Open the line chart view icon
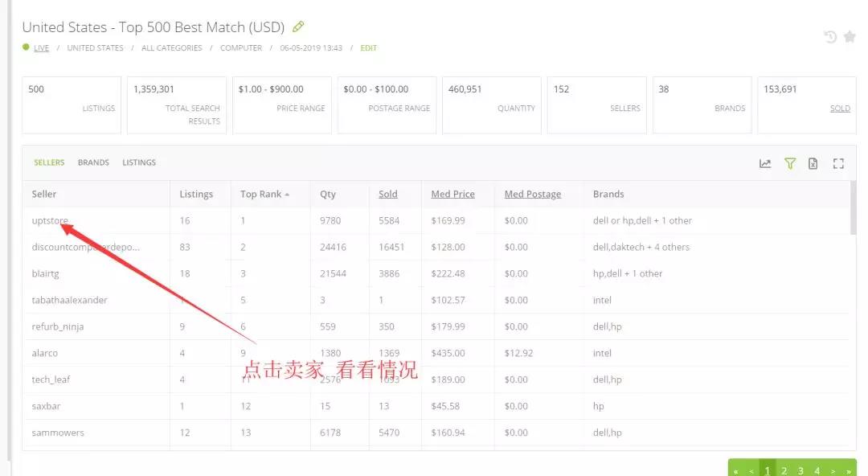This screenshot has height=476, width=868. coord(765,163)
